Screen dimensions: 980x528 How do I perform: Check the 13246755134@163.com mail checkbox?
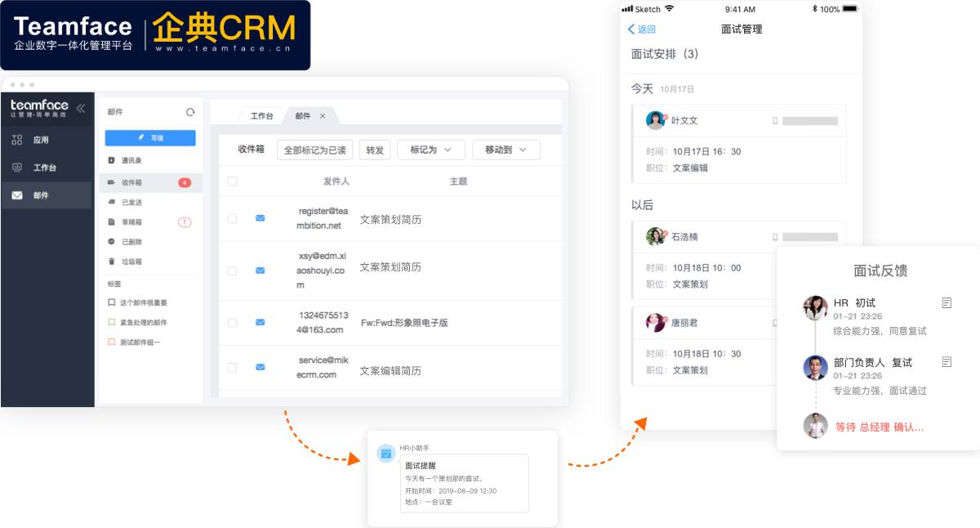point(232,323)
